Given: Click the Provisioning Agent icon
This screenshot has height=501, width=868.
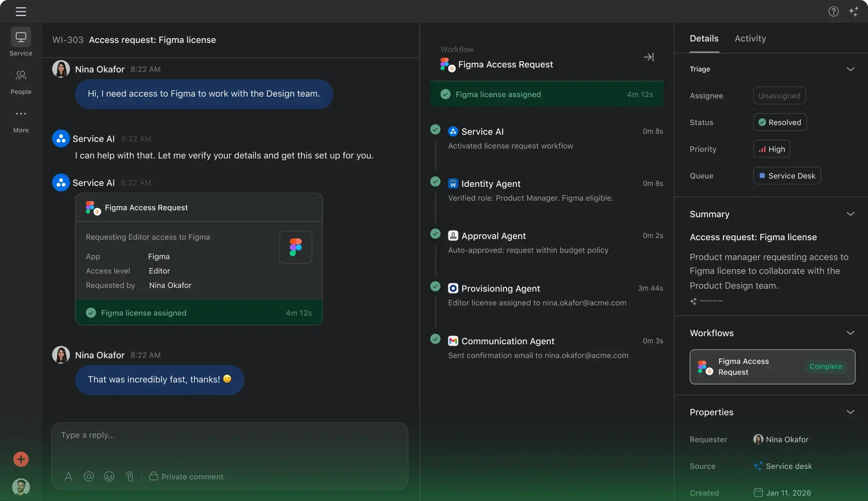Looking at the screenshot, I should pos(453,288).
